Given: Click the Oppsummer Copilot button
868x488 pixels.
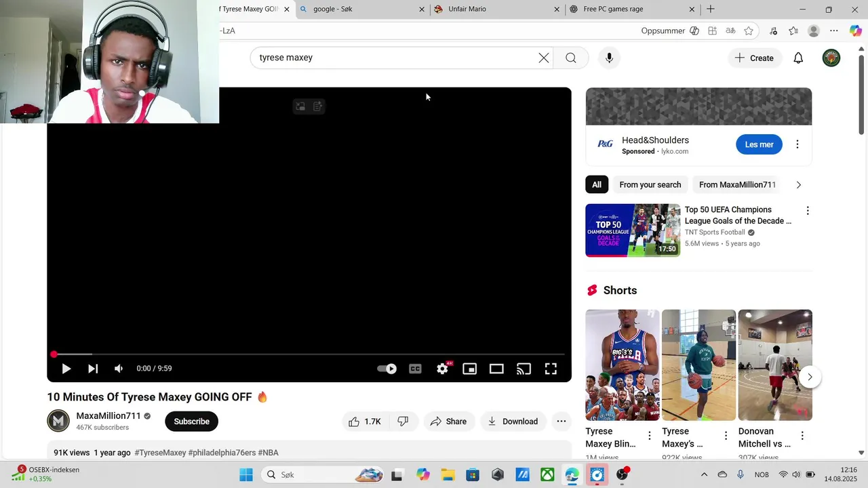Looking at the screenshot, I should [x=670, y=30].
